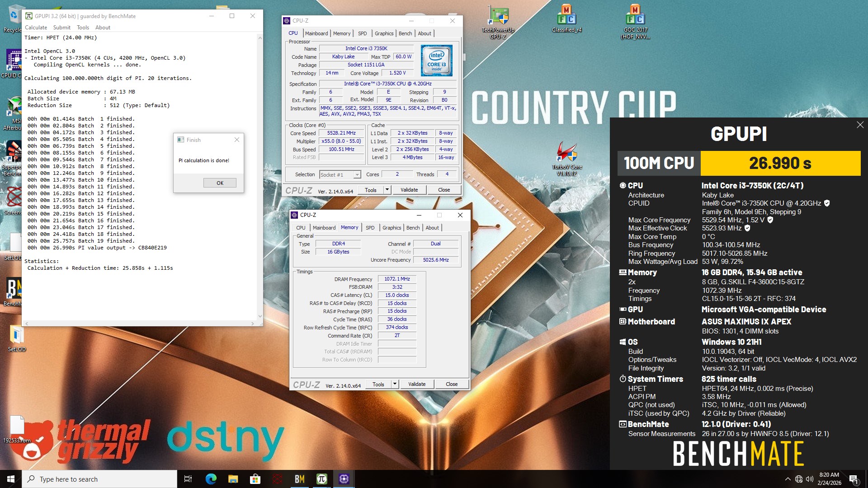Click Uncore Frequency value 5025.6 MHz
This screenshot has width=868, height=488.
pos(436,260)
